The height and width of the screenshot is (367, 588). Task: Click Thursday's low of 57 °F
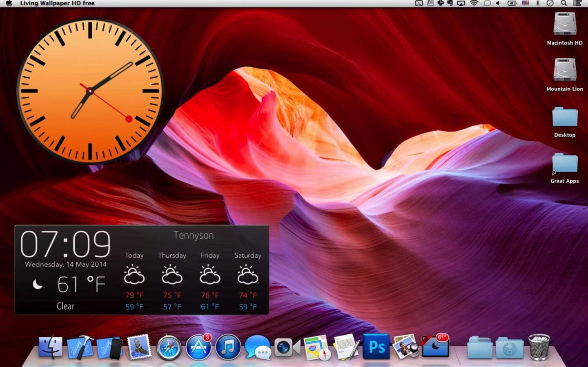click(172, 307)
